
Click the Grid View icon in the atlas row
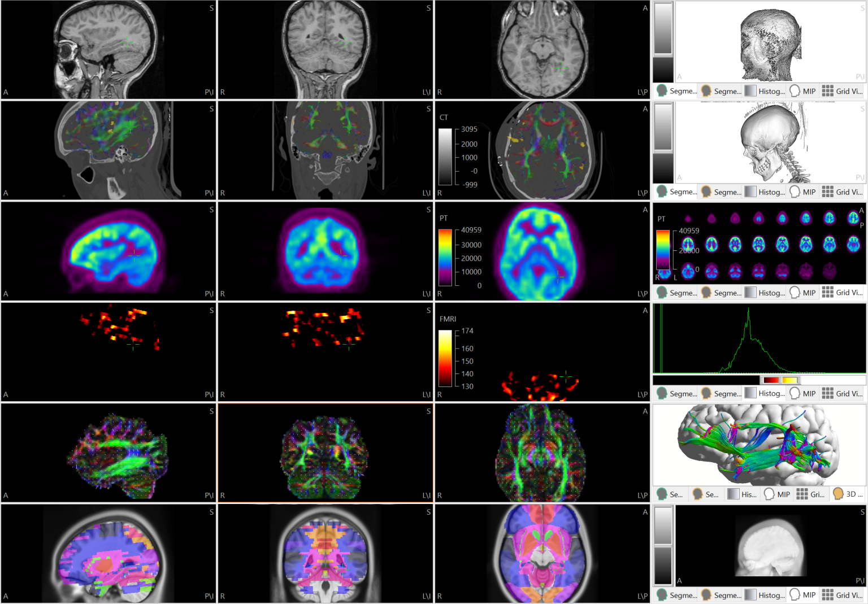point(827,594)
